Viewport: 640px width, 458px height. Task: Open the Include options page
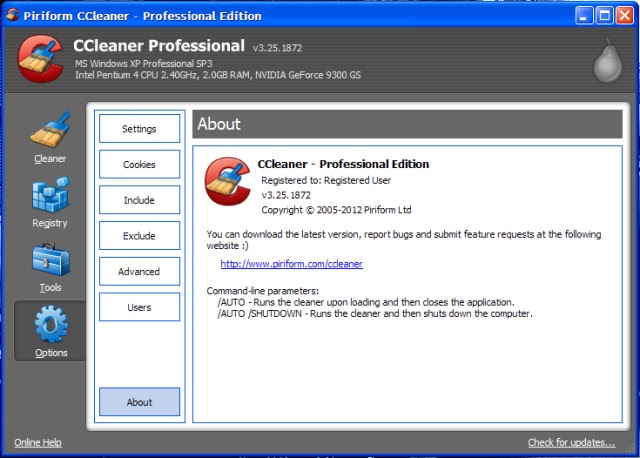point(139,200)
